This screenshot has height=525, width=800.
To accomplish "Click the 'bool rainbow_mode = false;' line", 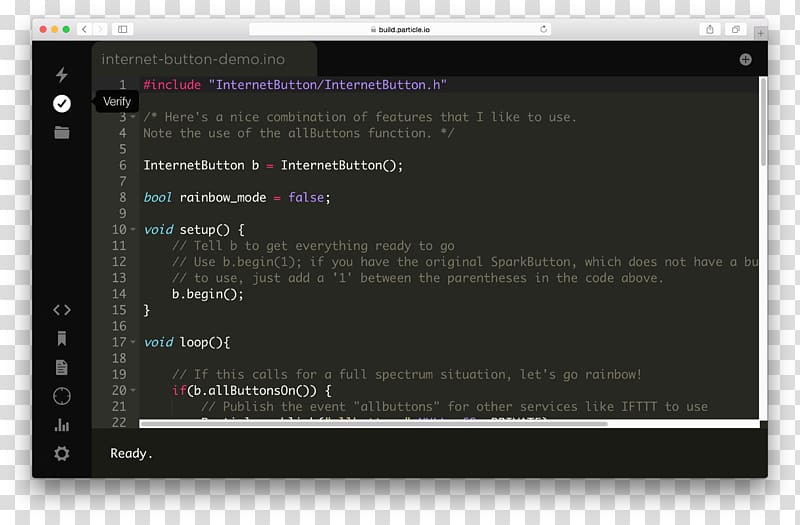I will (237, 197).
